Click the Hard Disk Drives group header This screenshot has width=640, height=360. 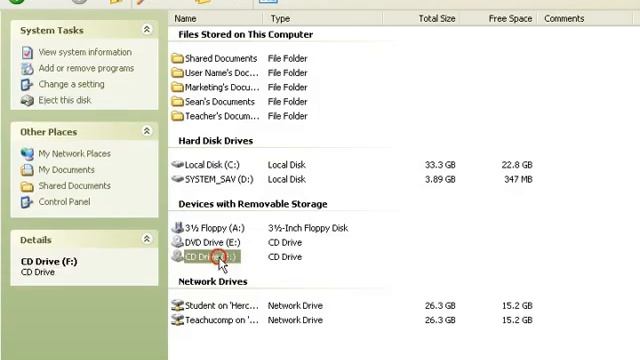tap(216, 141)
